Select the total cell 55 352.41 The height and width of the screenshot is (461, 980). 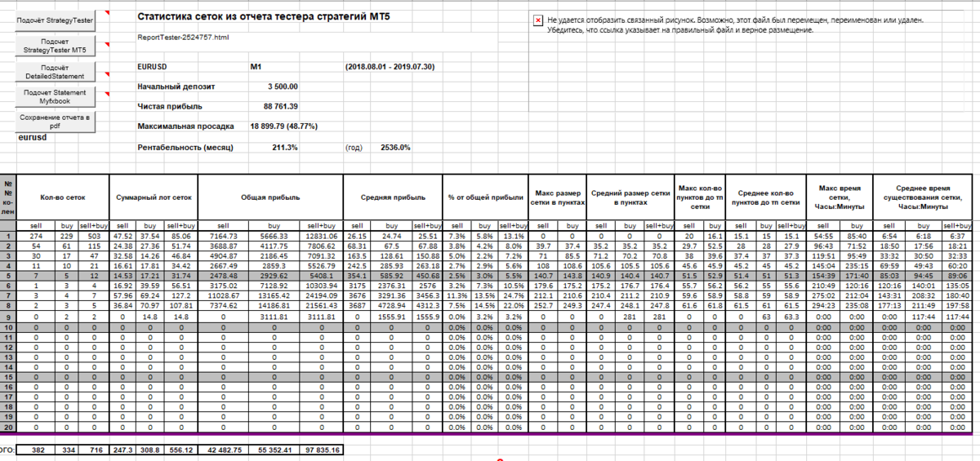tap(275, 449)
